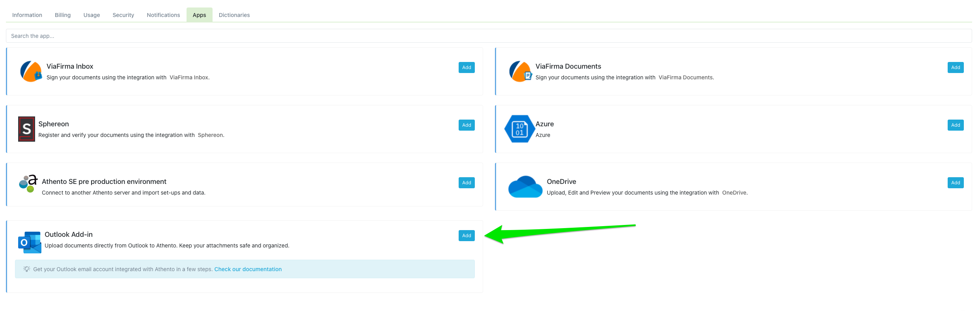Click the 'OneDrive' card title

click(562, 182)
